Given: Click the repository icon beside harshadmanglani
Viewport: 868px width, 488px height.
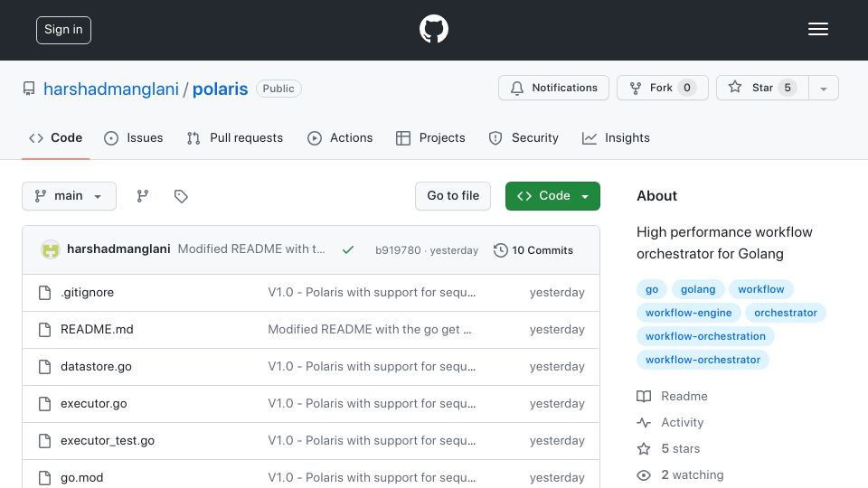Looking at the screenshot, I should [29, 89].
